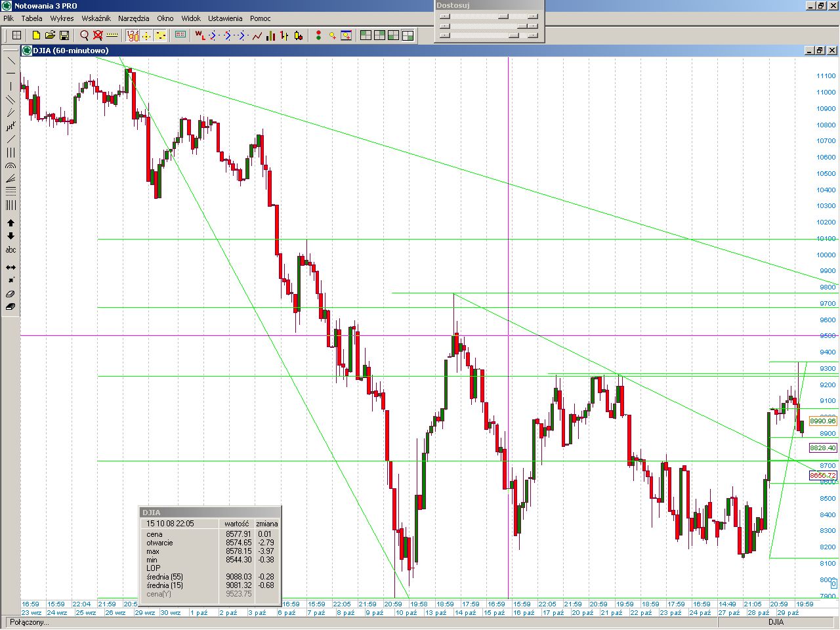
Task: Select the vertical line drawing tool
Action: pos(10,86)
